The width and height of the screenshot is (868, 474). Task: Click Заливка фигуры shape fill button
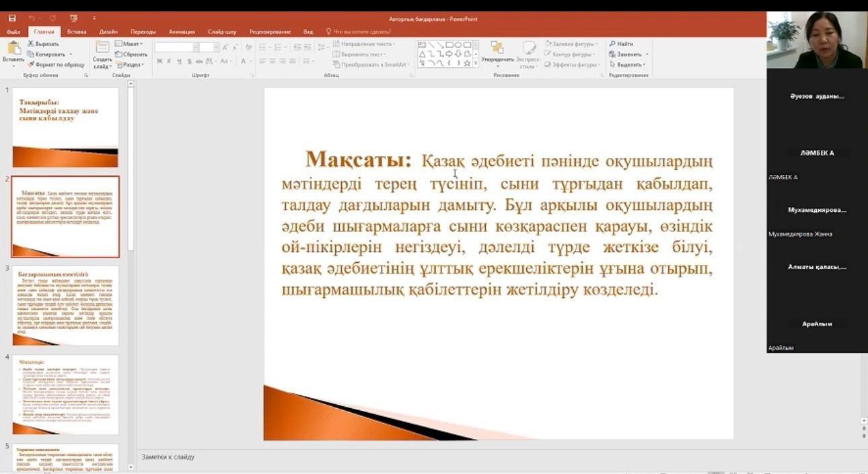coord(571,44)
